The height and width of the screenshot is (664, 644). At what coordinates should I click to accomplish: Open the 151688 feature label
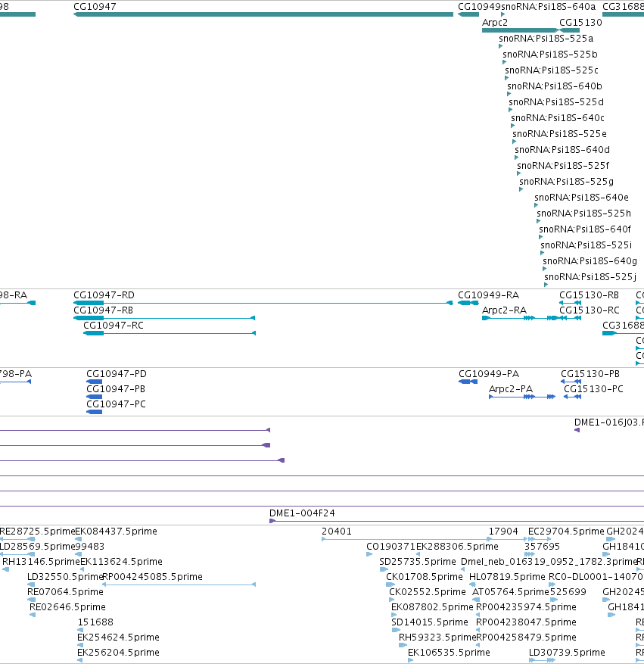click(x=95, y=622)
